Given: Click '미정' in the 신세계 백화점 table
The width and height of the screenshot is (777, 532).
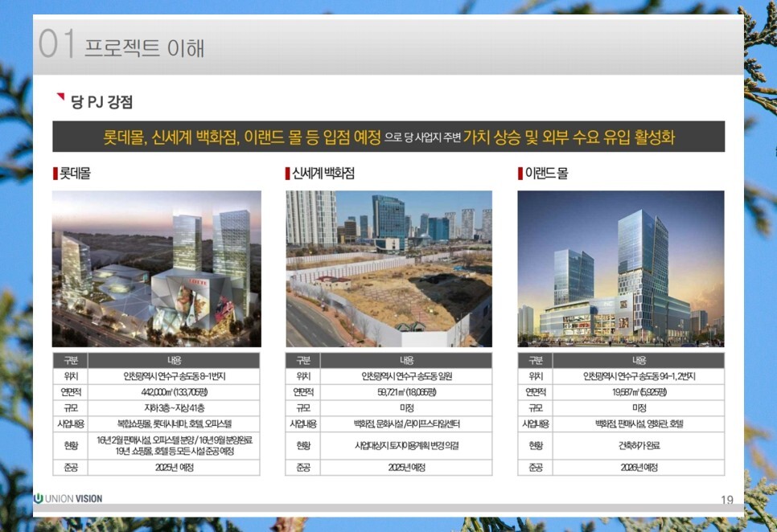Looking at the screenshot, I should [406, 408].
